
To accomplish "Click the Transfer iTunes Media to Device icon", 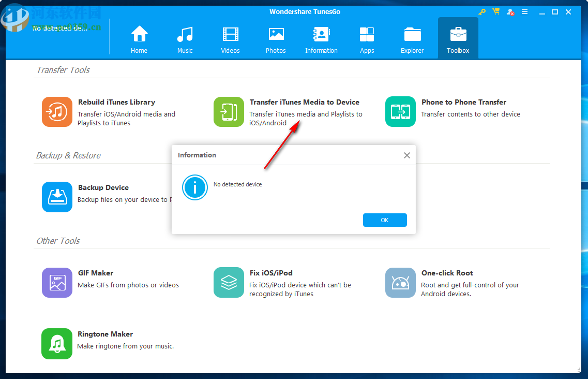I will click(229, 111).
